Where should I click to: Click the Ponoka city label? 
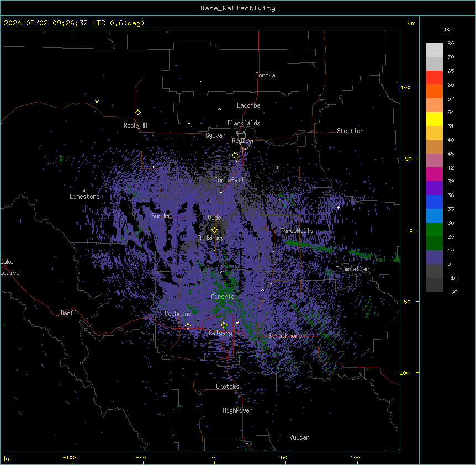[265, 75]
